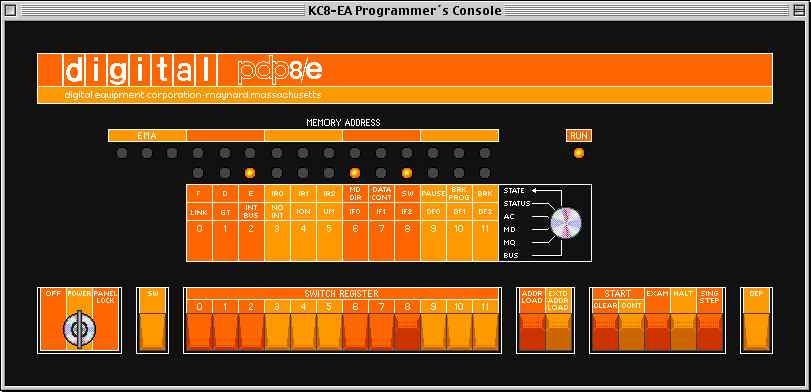
Task: Click the lit lamp above E column
Action: pyautogui.click(x=250, y=173)
